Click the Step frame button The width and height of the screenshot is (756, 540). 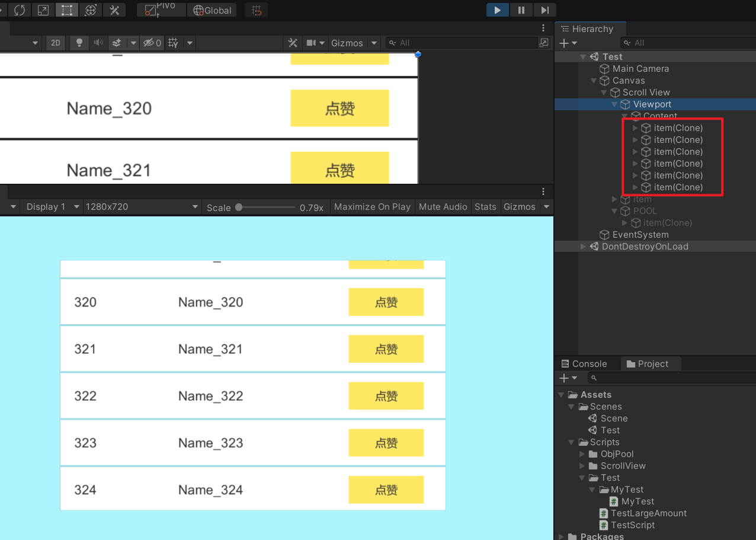[x=544, y=10]
